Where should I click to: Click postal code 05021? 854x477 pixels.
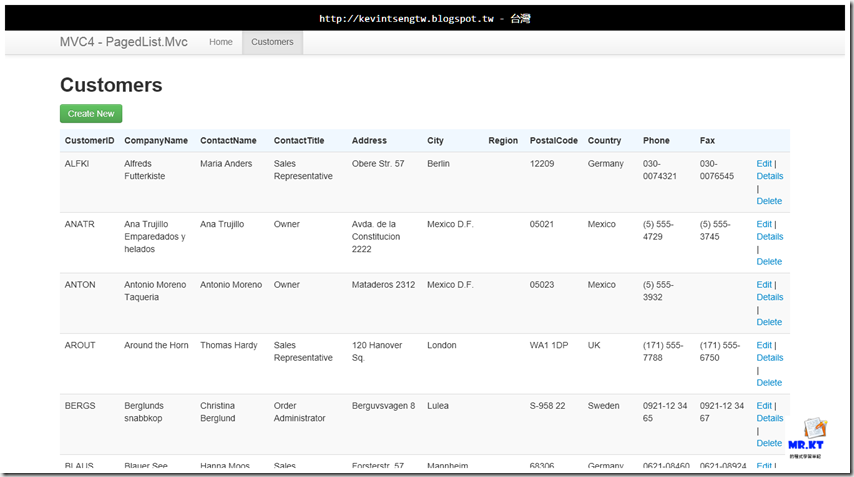pos(542,224)
